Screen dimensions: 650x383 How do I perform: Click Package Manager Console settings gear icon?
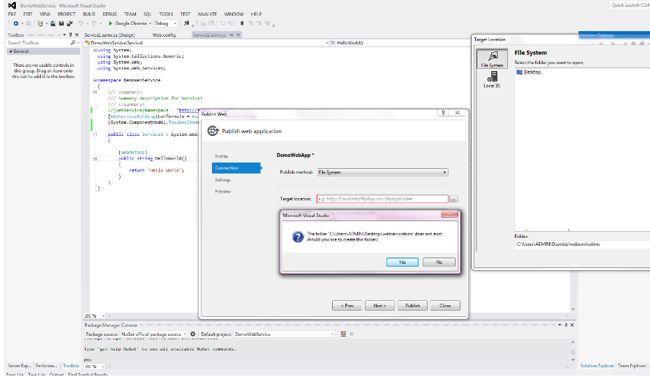click(193, 334)
